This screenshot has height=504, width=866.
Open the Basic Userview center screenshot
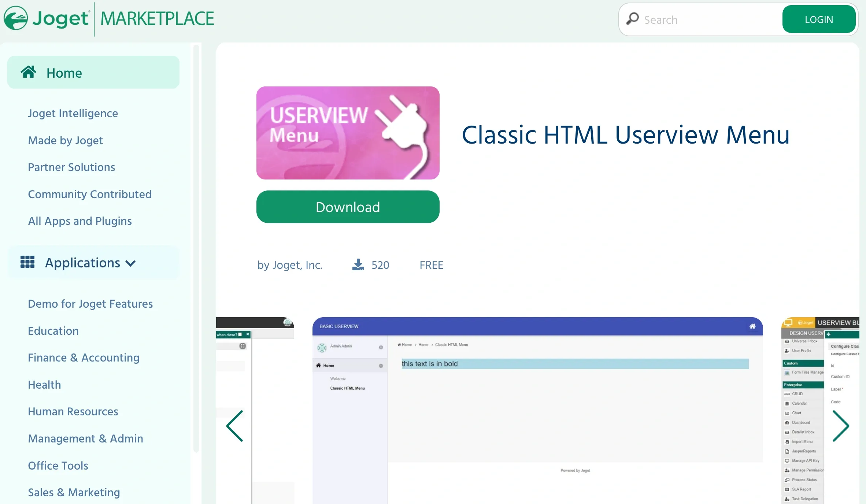[537, 410]
